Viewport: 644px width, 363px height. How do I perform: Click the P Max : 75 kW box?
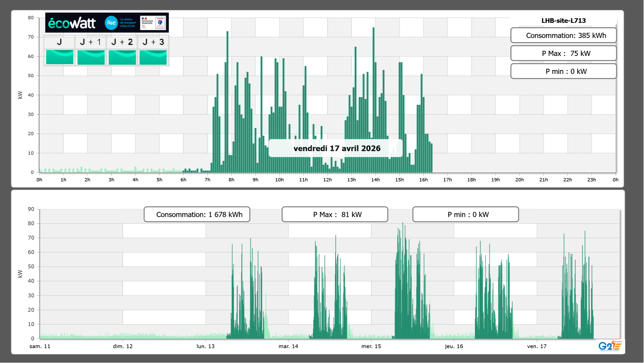coord(563,53)
